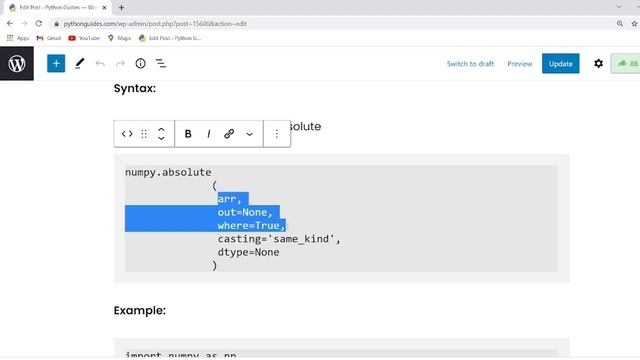Image resolution: width=640 pixels, height=360 pixels.
Task: Move the code block down
Action: click(x=161, y=138)
